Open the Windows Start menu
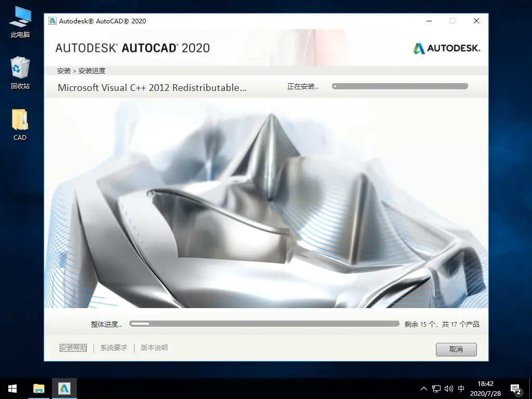 point(12,389)
